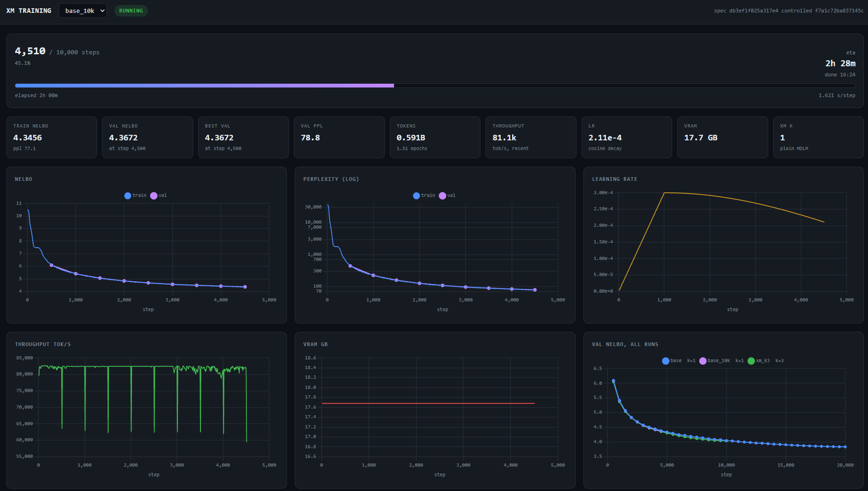This screenshot has width=868, height=491.
Task: Click the RUNNING status badge
Action: point(131,11)
